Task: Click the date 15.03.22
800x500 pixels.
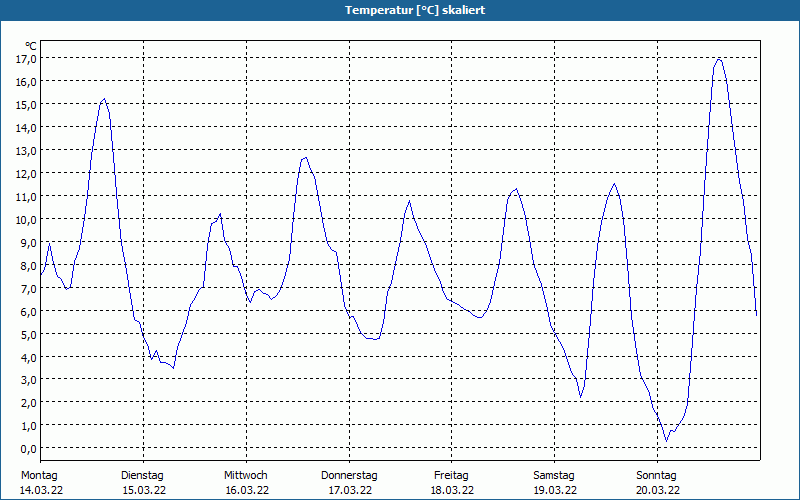Action: coord(144,490)
